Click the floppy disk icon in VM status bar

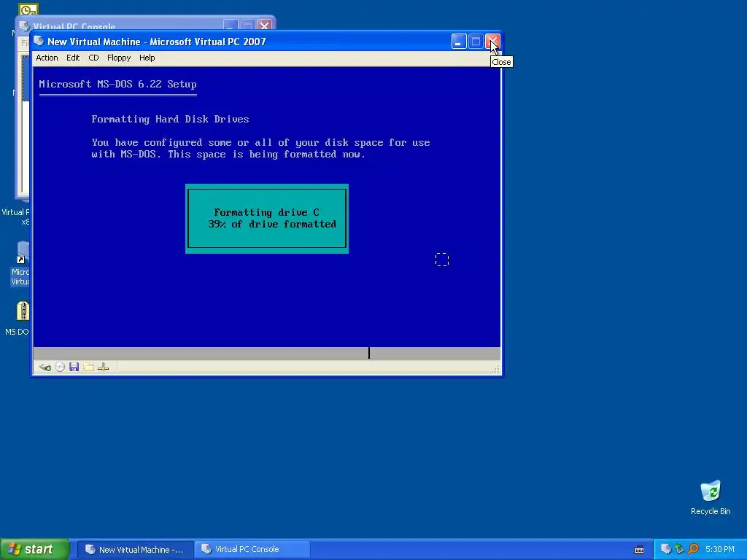74,367
